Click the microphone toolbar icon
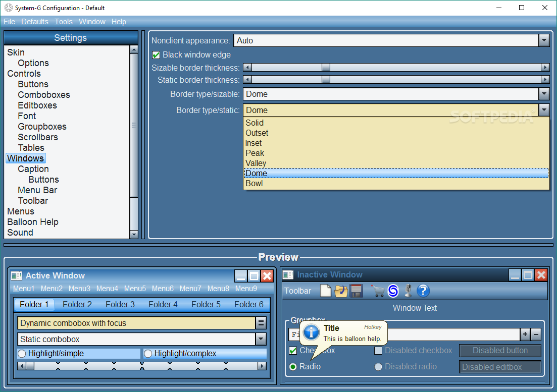Viewport: 557px width, 392px height. tap(408, 291)
